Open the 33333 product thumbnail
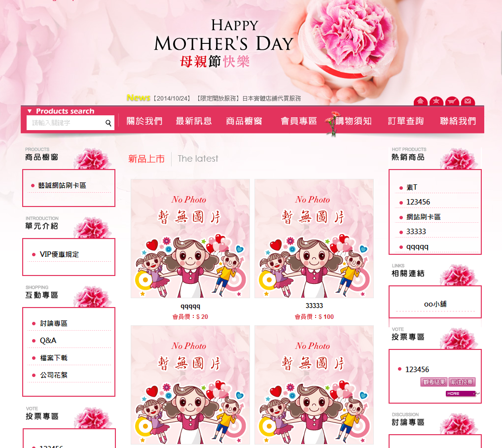This screenshot has width=502, height=448. point(314,239)
